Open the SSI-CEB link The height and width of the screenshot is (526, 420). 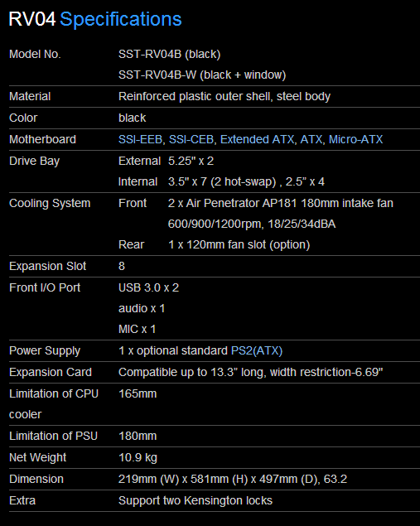pyautogui.click(x=191, y=139)
